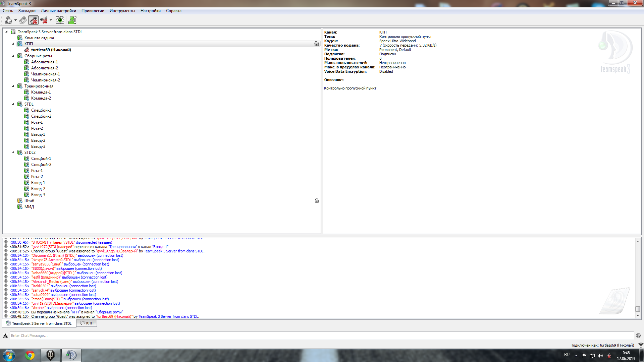The image size is (644, 362).
Task: Open contacts manager toolbar icon
Action: point(72,20)
